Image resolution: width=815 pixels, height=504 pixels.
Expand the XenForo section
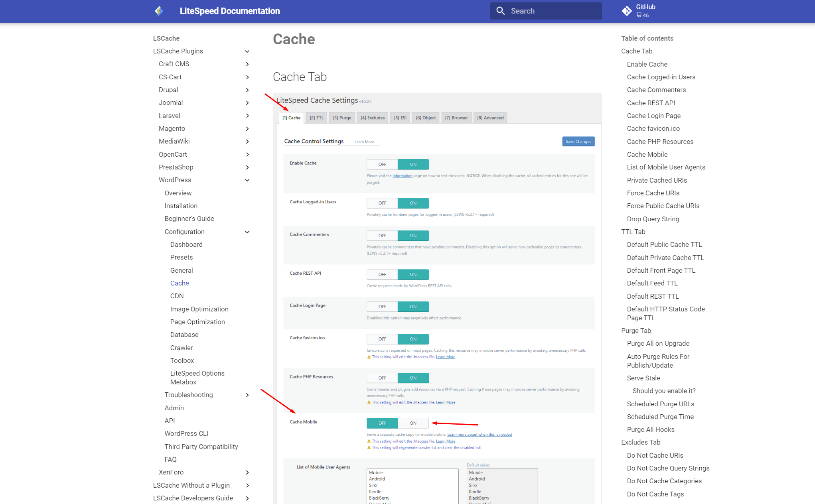pyautogui.click(x=247, y=472)
